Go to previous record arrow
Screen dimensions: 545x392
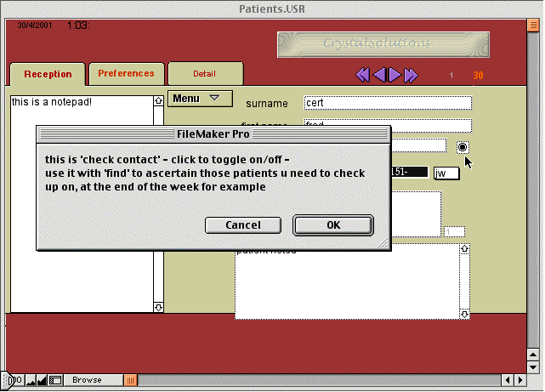(379, 75)
